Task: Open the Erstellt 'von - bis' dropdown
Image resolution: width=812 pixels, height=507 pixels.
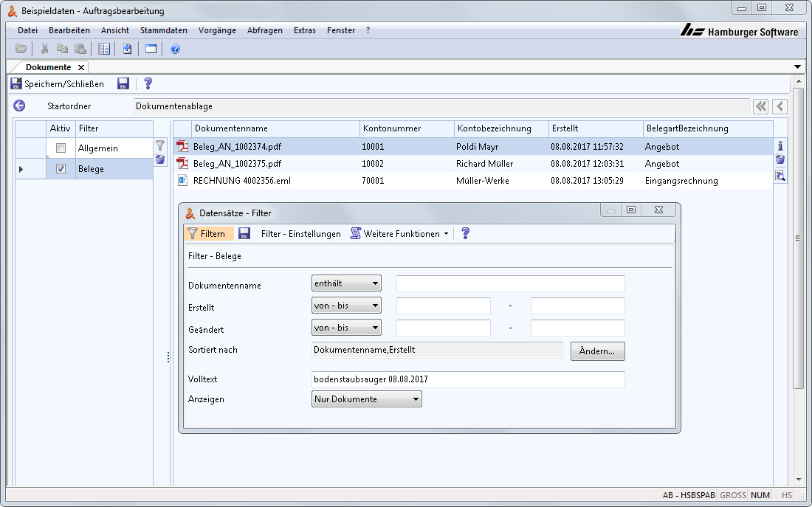Action: [346, 306]
